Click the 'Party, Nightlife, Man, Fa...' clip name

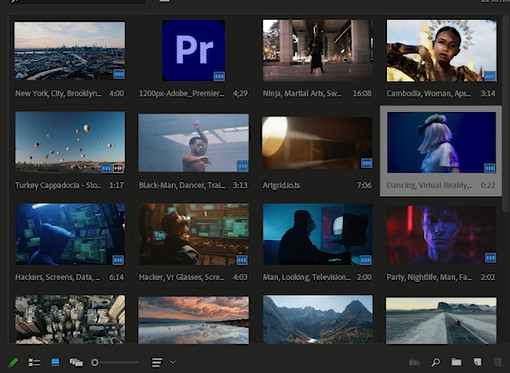coord(429,277)
